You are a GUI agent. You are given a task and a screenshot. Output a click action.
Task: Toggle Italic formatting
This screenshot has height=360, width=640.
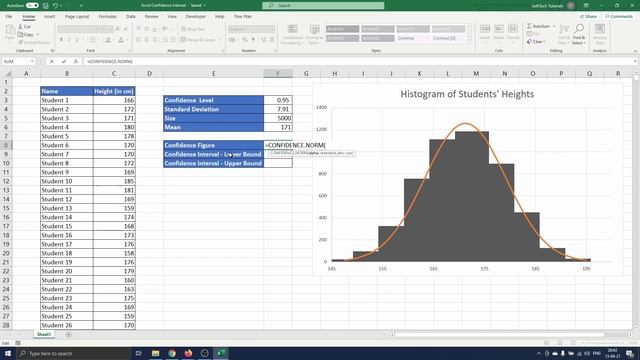point(69,40)
